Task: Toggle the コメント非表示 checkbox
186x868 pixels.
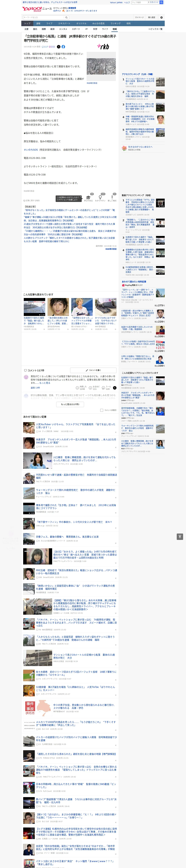Action: click(102, 410)
